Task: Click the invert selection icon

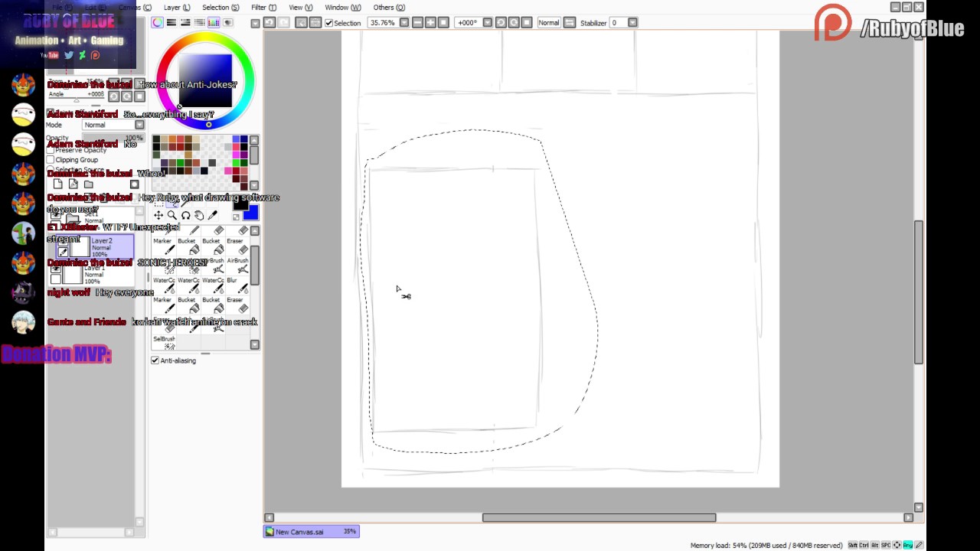Action: pyautogui.click(x=315, y=23)
